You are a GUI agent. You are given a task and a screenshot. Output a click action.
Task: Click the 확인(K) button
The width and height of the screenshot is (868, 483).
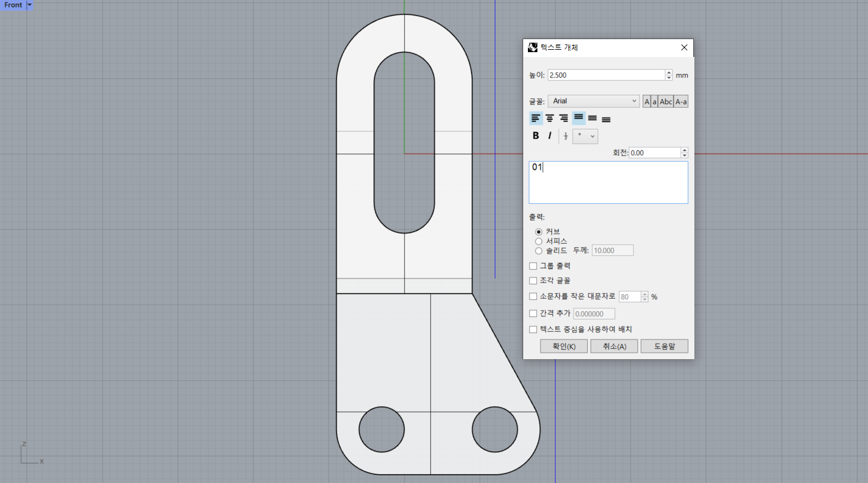(x=564, y=346)
